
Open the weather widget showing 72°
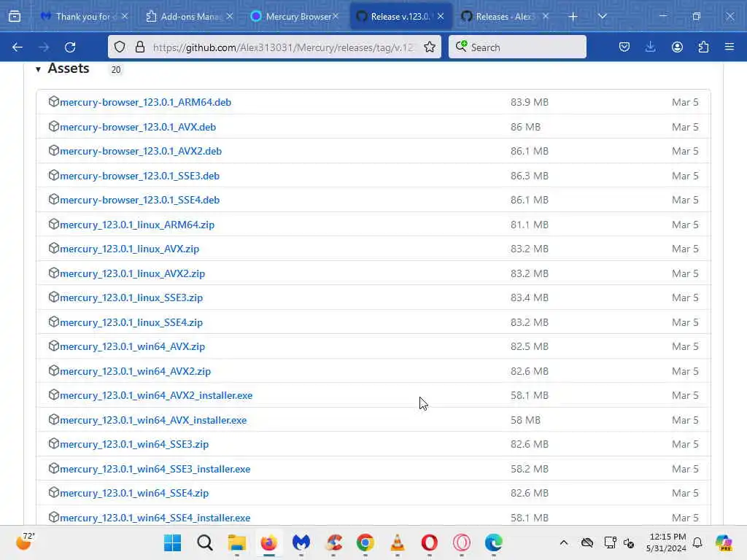tap(25, 542)
